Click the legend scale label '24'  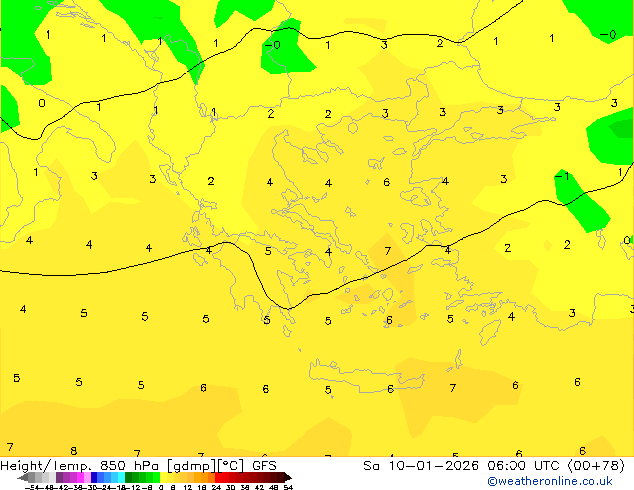[x=216, y=487]
